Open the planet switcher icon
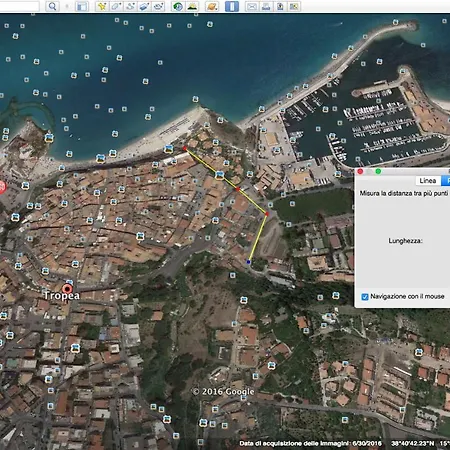The width and height of the screenshot is (450, 450). pos(212,6)
